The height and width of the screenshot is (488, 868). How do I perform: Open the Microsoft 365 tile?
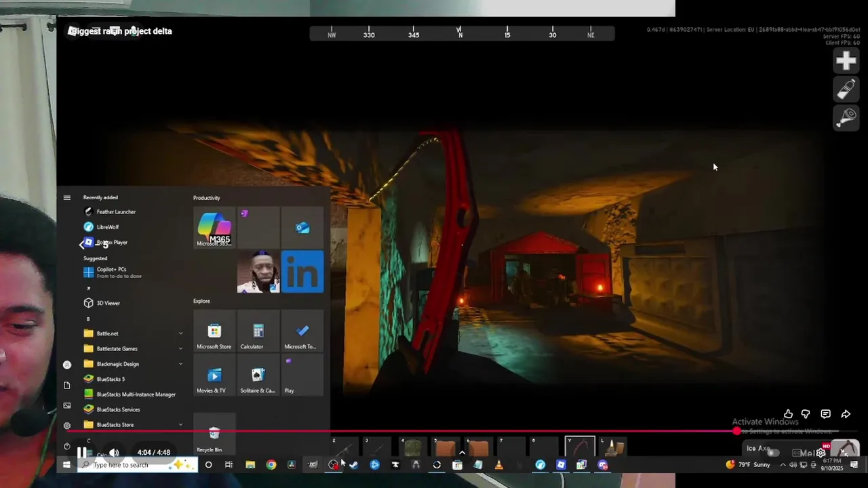pos(214,228)
